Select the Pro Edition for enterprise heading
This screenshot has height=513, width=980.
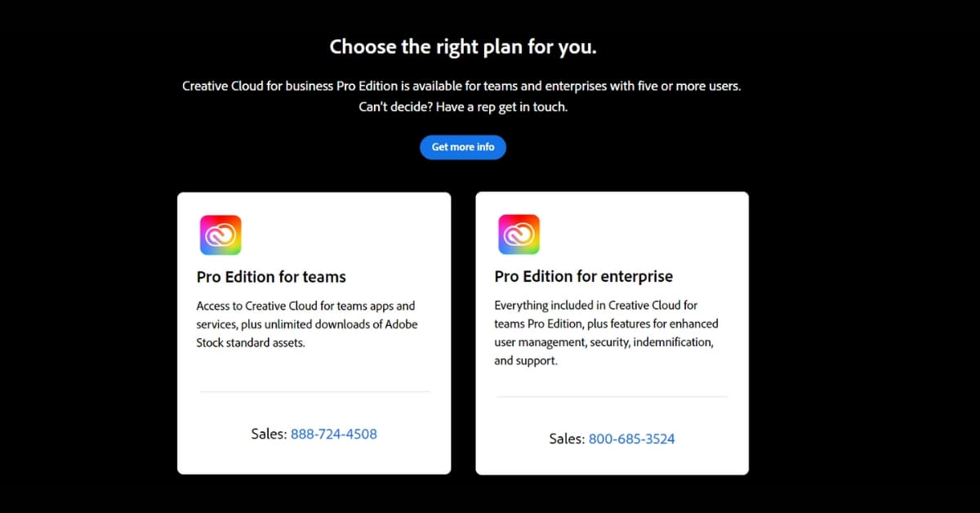(x=584, y=276)
